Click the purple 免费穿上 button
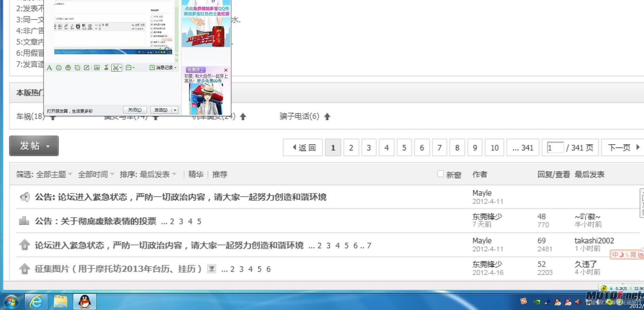 (195, 70)
